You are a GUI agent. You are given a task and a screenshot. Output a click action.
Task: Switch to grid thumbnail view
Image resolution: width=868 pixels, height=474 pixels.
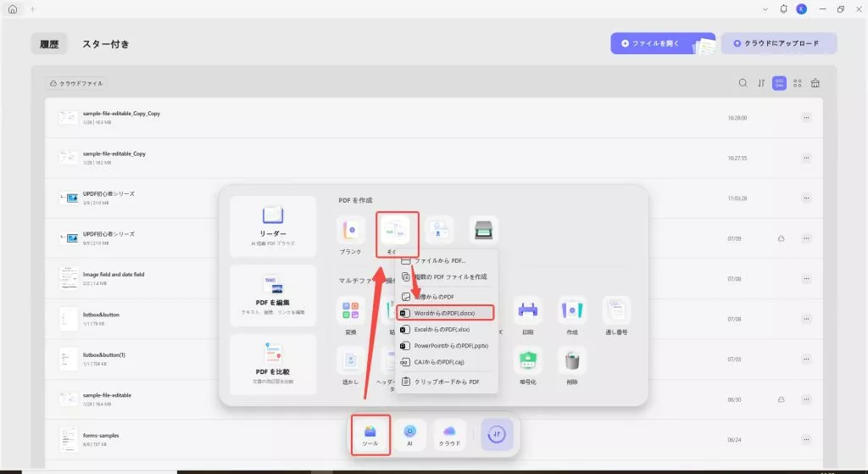tap(797, 83)
